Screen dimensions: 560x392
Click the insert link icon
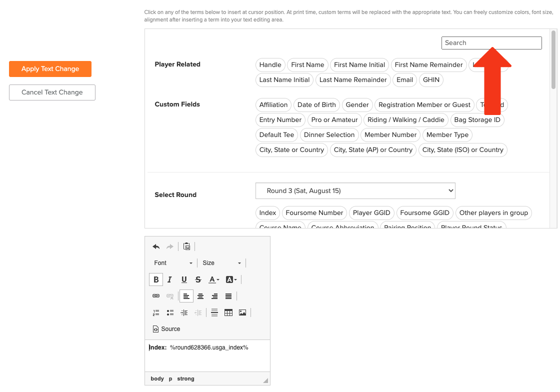[156, 296]
